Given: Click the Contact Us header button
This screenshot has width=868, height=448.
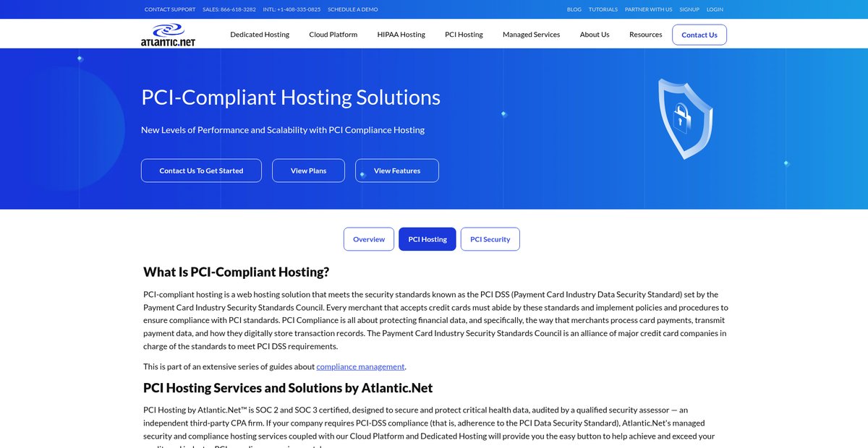Looking at the screenshot, I should tap(699, 35).
